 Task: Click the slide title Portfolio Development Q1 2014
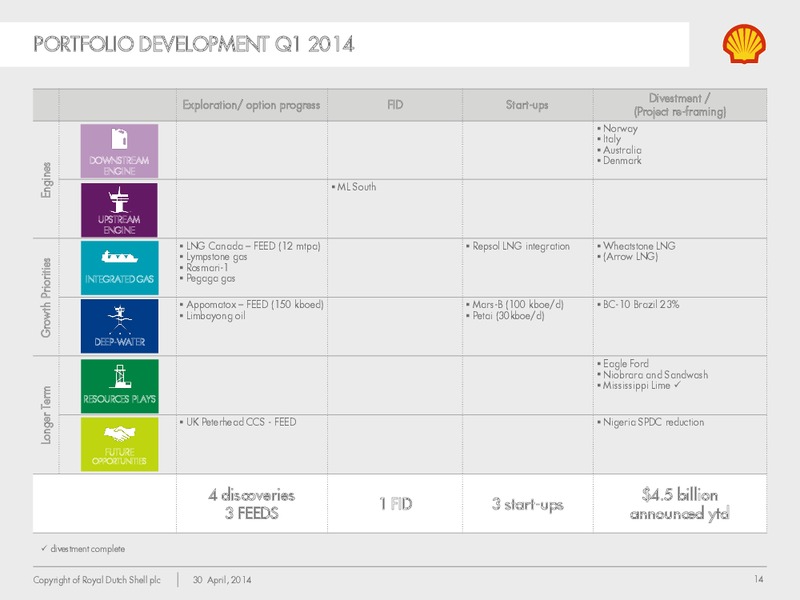[x=194, y=44]
